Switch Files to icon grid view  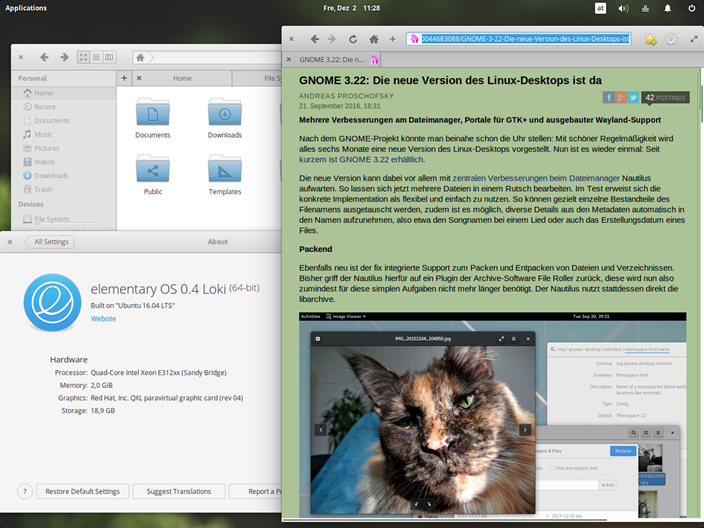(84, 57)
